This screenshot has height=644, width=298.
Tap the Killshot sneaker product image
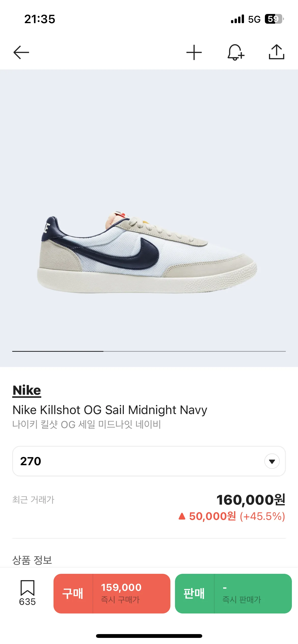tap(148, 252)
